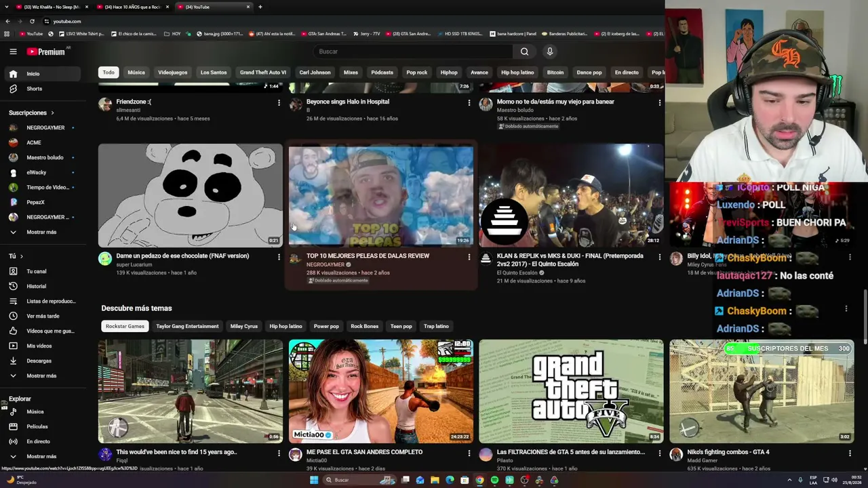
Task: Select the Videojuegos filter chip
Action: click(x=173, y=73)
